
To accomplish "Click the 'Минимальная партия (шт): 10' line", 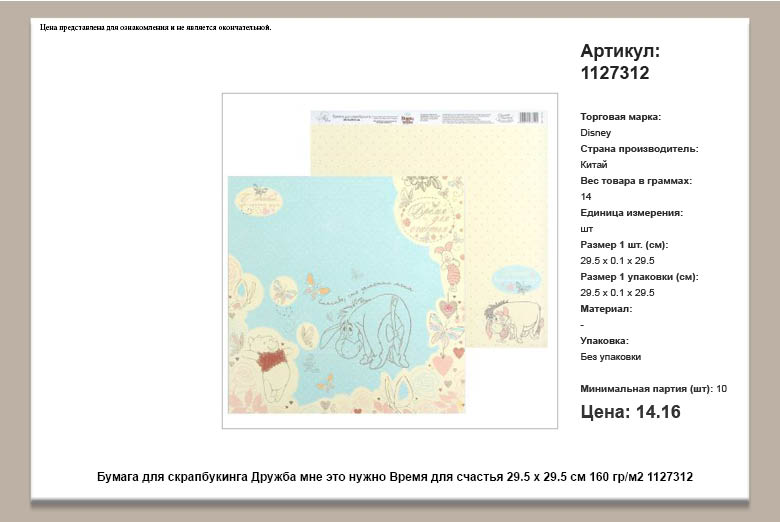I will coord(653,389).
